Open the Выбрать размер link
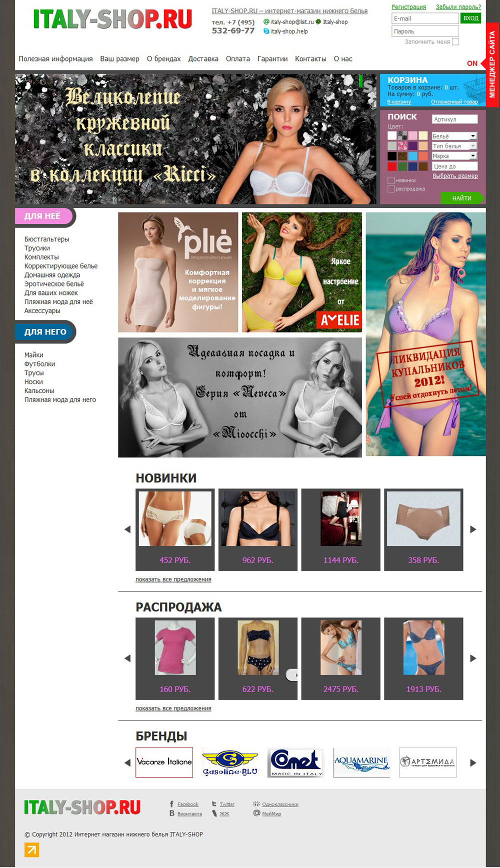The image size is (500, 868). (455, 176)
